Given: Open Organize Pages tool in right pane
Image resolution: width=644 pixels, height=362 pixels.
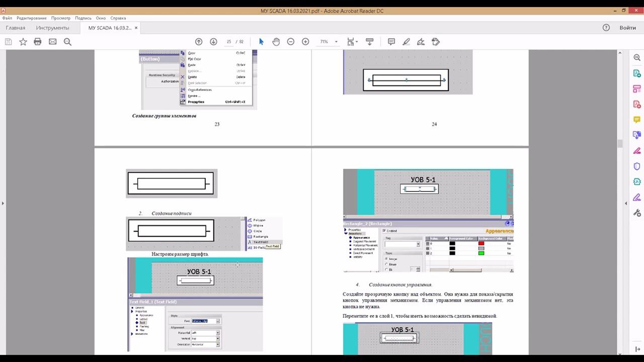Looking at the screenshot, I should 637,89.
